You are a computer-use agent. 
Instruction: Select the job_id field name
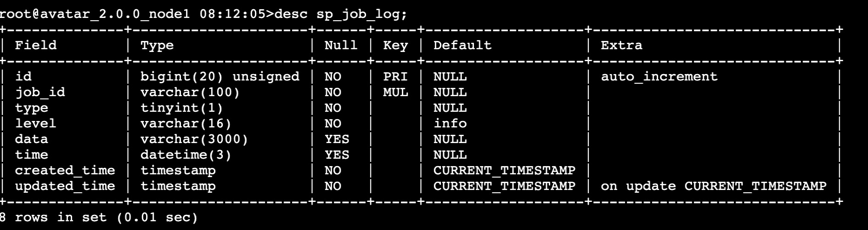click(40, 92)
